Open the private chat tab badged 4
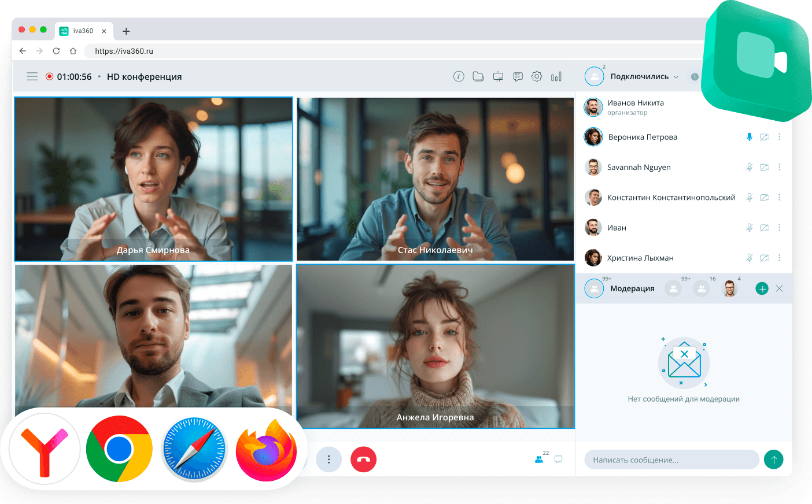Screen dimensions: 812x504 (730, 288)
